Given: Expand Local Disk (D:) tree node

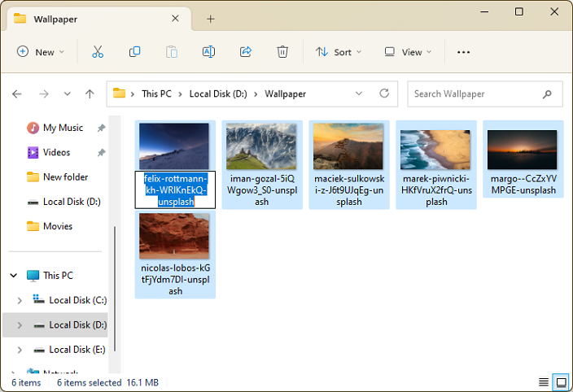Looking at the screenshot, I should pos(20,325).
